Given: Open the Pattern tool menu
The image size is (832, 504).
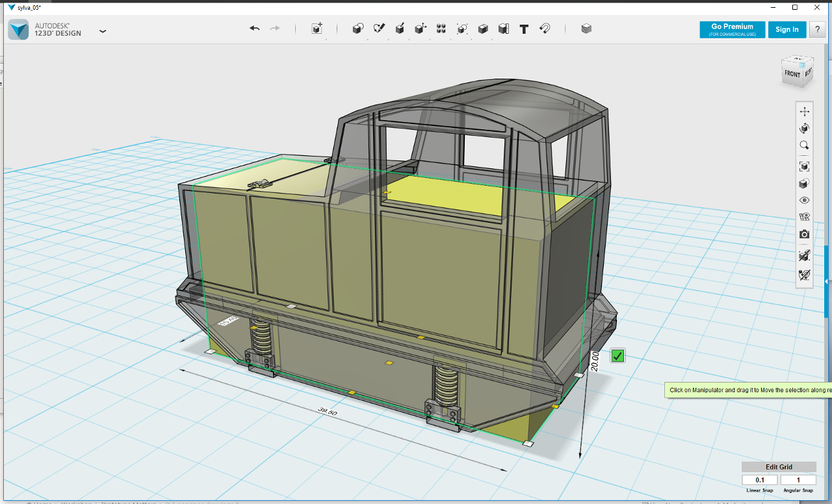Looking at the screenshot, I should tap(441, 29).
